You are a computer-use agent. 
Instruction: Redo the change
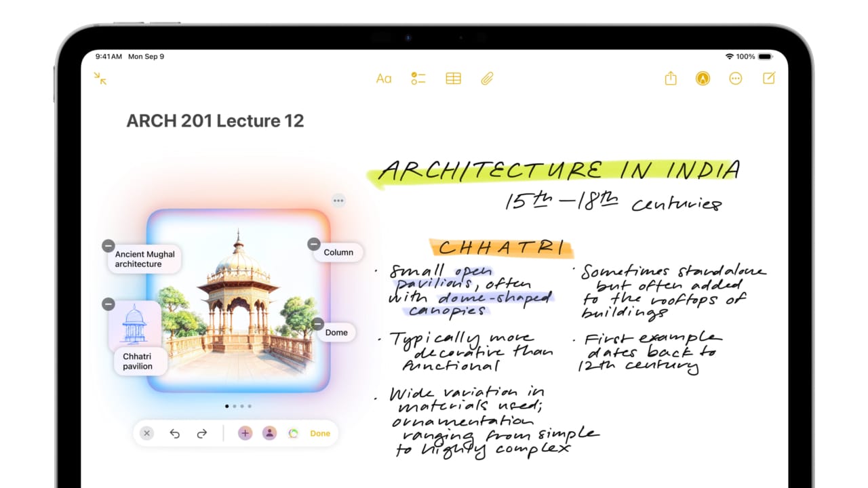201,433
